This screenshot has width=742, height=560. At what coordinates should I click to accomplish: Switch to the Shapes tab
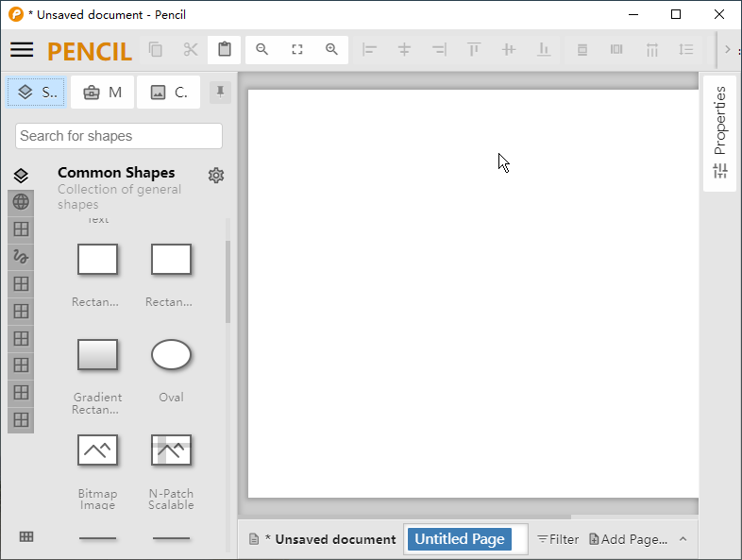pos(37,92)
